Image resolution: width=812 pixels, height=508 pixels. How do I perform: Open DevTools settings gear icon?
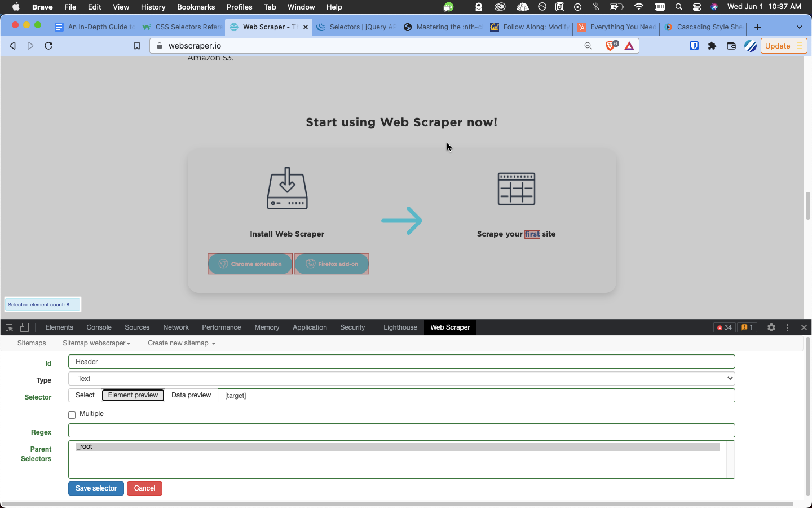771,327
